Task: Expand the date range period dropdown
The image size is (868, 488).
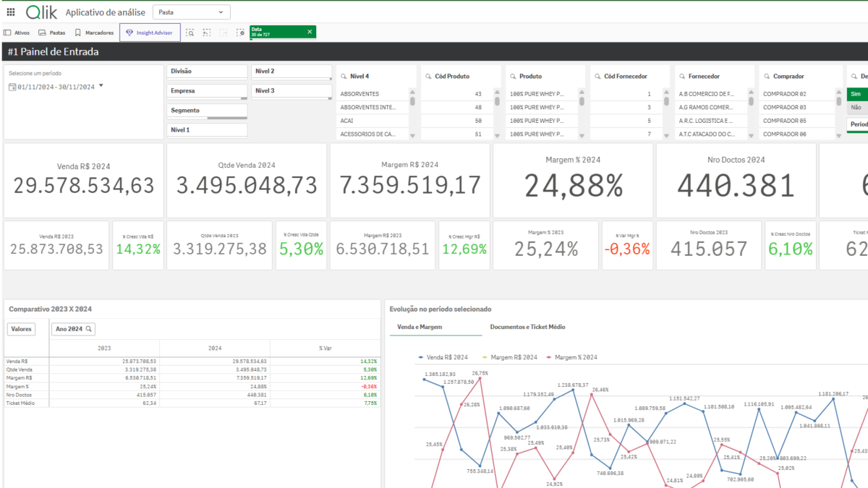Action: tap(101, 86)
